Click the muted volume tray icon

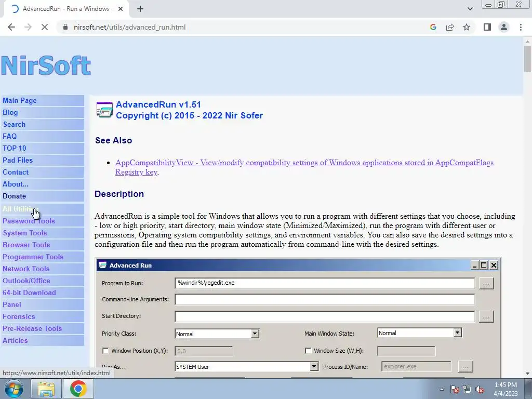(x=480, y=389)
